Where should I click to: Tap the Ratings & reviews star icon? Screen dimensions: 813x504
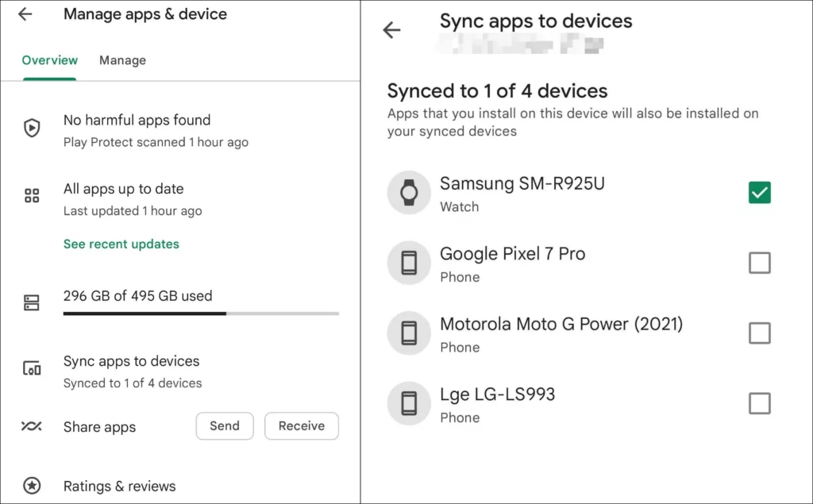pyautogui.click(x=32, y=486)
